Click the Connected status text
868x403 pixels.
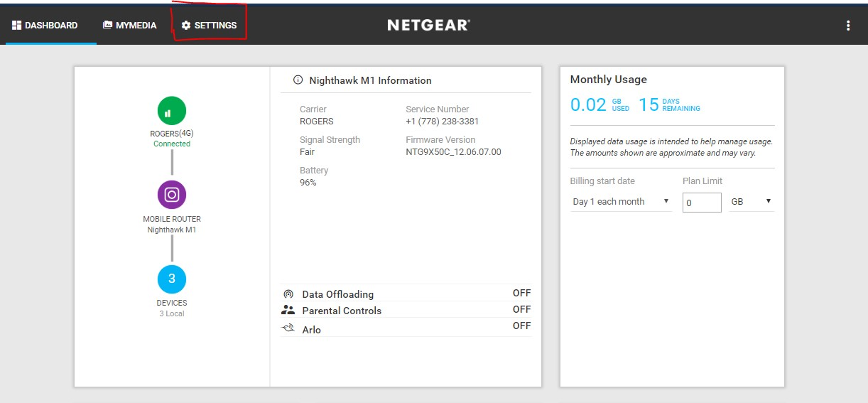click(172, 144)
